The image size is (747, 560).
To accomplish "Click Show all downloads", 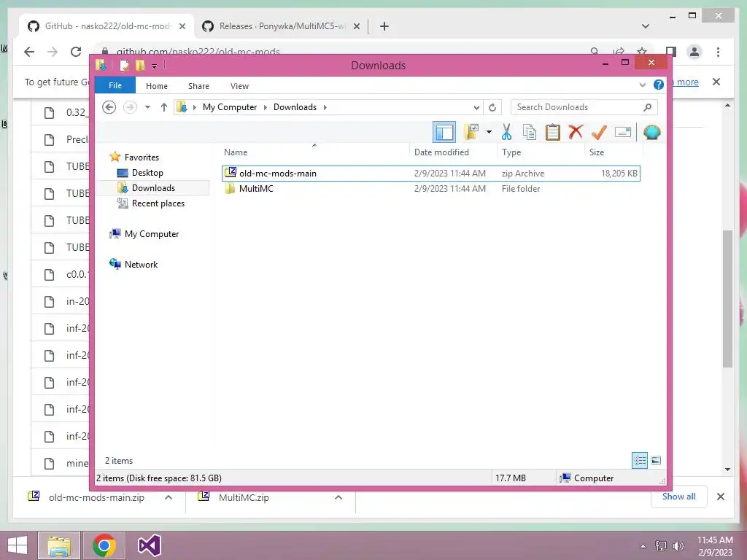I will (678, 496).
